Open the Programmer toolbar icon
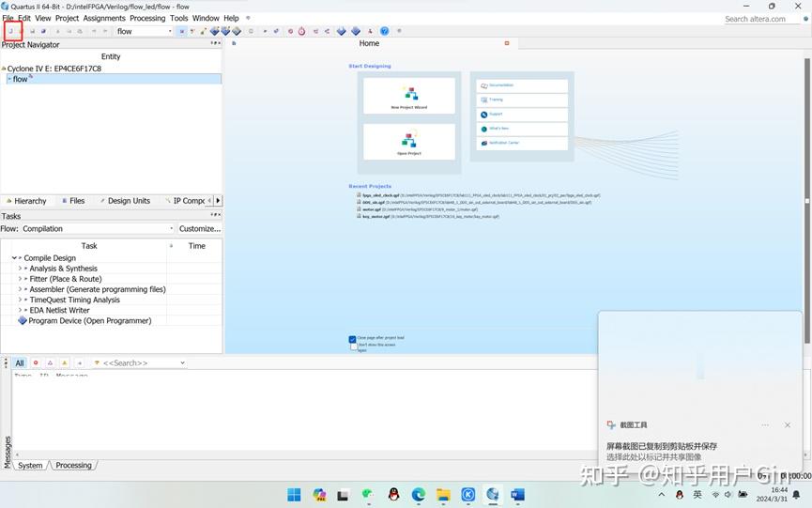The width and height of the screenshot is (812, 508). click(355, 31)
